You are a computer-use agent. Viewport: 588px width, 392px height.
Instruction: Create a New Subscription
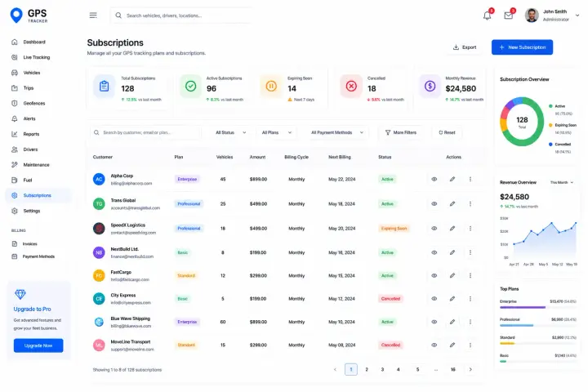point(522,47)
